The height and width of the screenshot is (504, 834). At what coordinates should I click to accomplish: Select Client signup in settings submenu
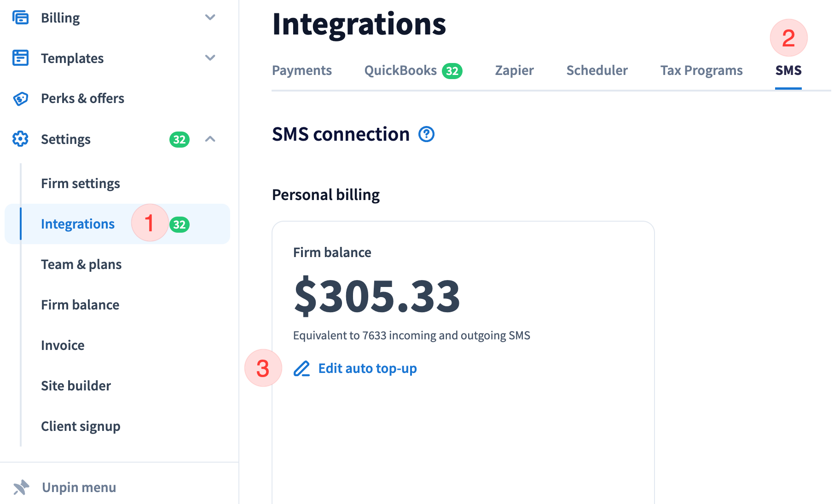(81, 426)
